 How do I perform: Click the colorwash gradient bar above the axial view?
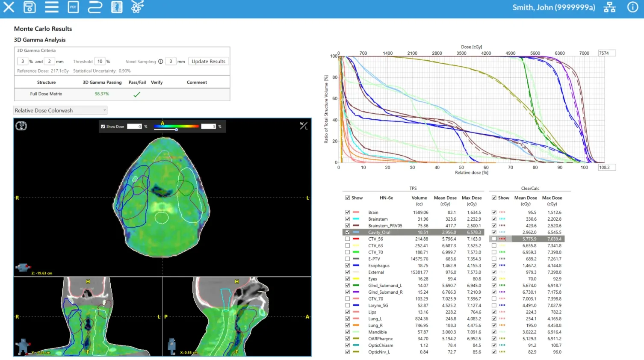click(176, 126)
